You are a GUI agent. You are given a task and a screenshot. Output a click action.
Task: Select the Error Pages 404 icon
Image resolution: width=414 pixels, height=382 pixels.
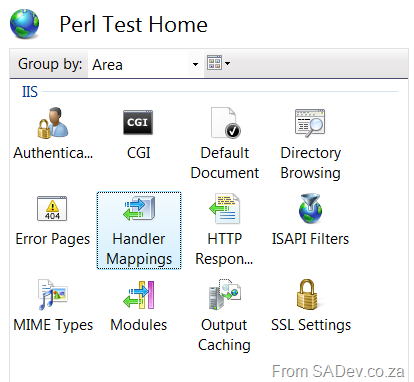52,209
